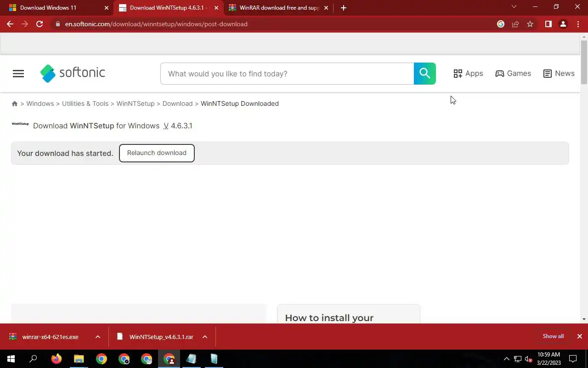Expand options for winrar-x64-621es.exe download

(98, 337)
